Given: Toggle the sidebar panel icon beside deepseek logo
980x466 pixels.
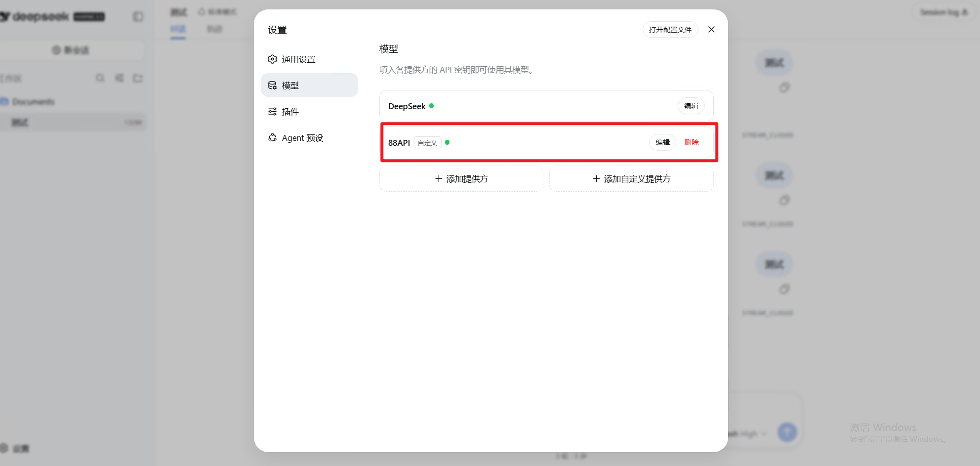Looking at the screenshot, I should pos(138,17).
